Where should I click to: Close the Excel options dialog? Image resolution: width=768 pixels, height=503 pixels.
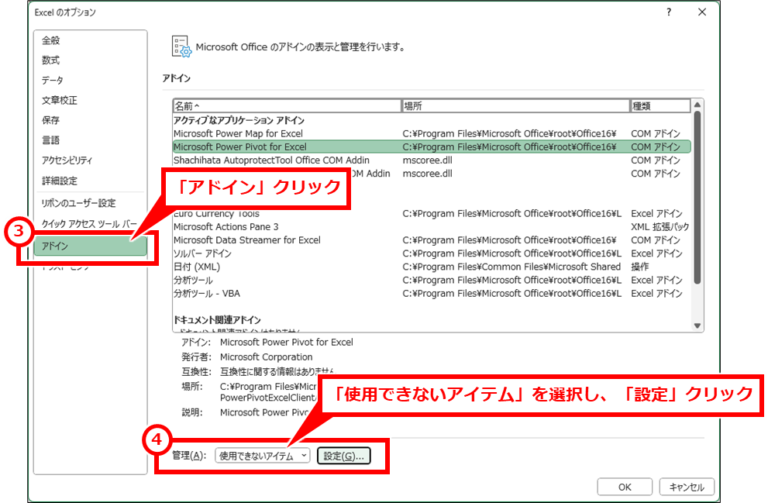pyautogui.click(x=702, y=12)
